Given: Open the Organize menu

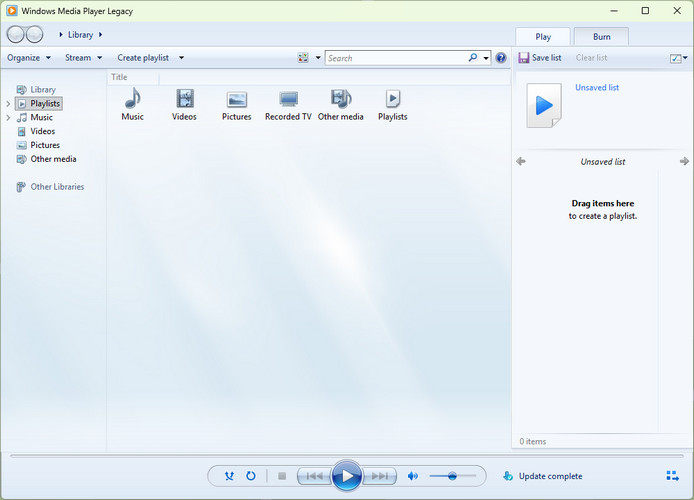Looking at the screenshot, I should coord(29,58).
